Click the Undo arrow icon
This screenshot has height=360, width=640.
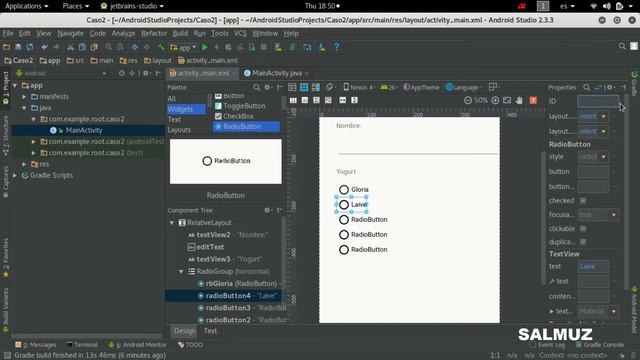tap(44, 47)
